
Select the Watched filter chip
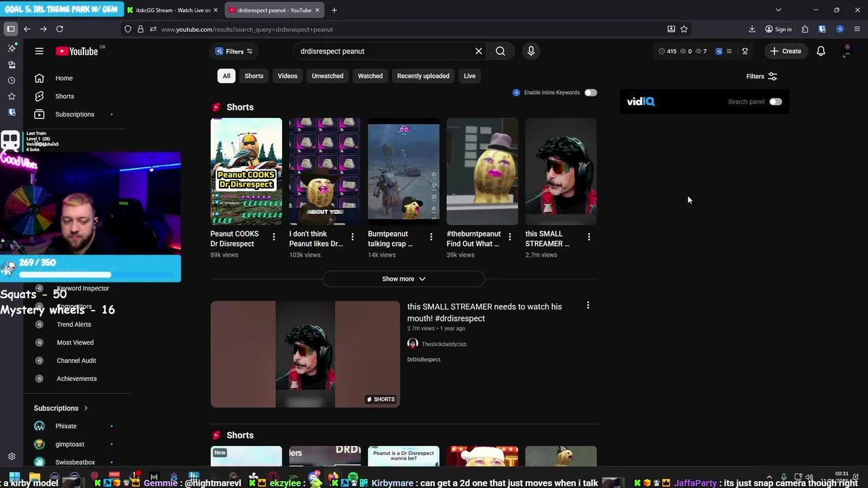click(x=370, y=76)
